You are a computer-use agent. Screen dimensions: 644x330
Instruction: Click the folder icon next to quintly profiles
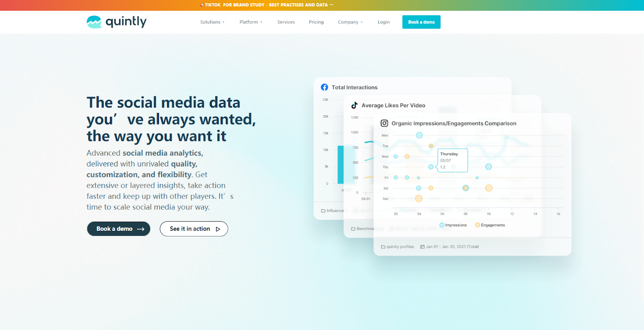pyautogui.click(x=383, y=247)
